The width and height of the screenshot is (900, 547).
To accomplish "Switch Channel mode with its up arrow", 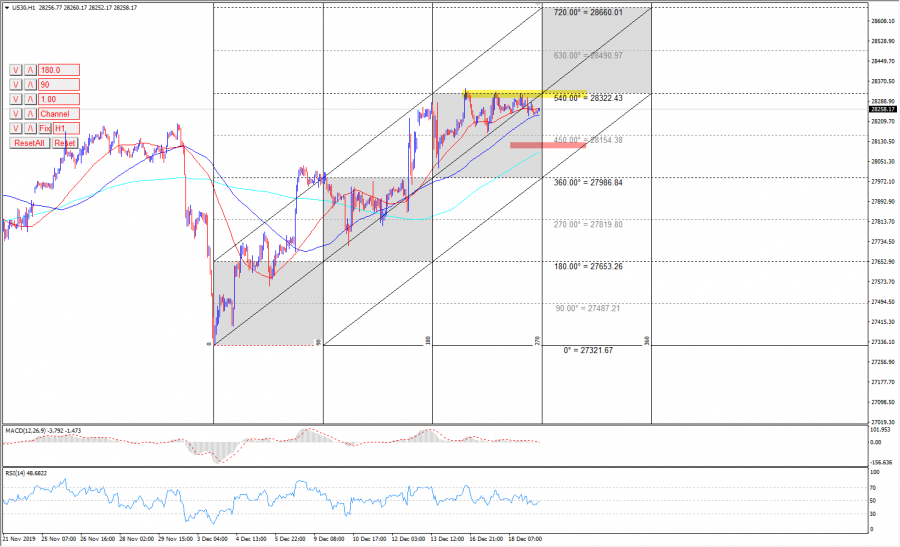I will point(30,114).
